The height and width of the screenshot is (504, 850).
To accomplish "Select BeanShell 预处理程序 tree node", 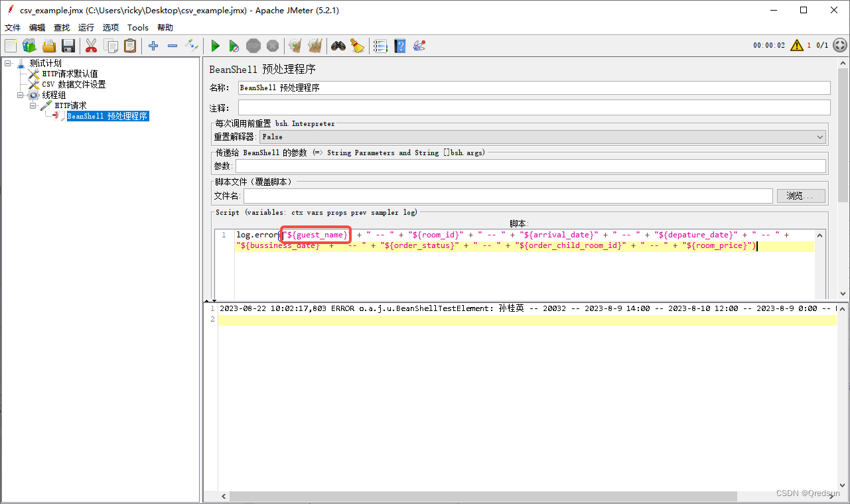I will [x=107, y=116].
